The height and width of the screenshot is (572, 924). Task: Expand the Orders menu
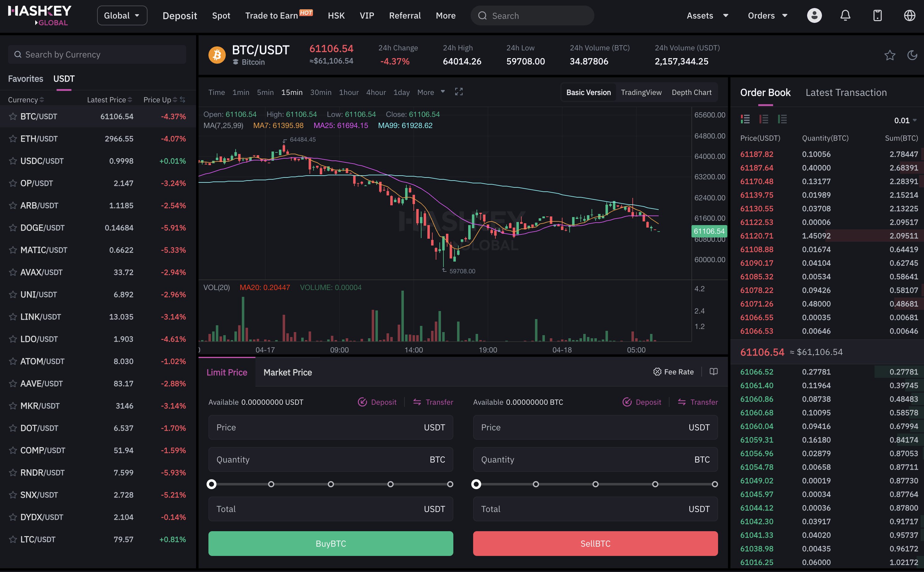coord(767,15)
